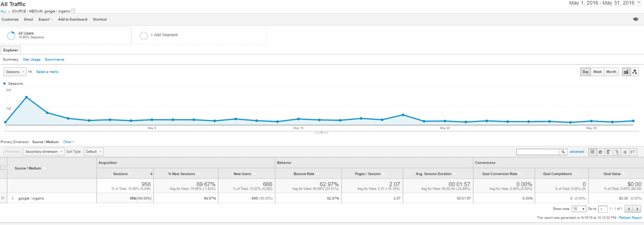Click the google / organic row label
Viewport: 644px width, 225px height.
31,198
